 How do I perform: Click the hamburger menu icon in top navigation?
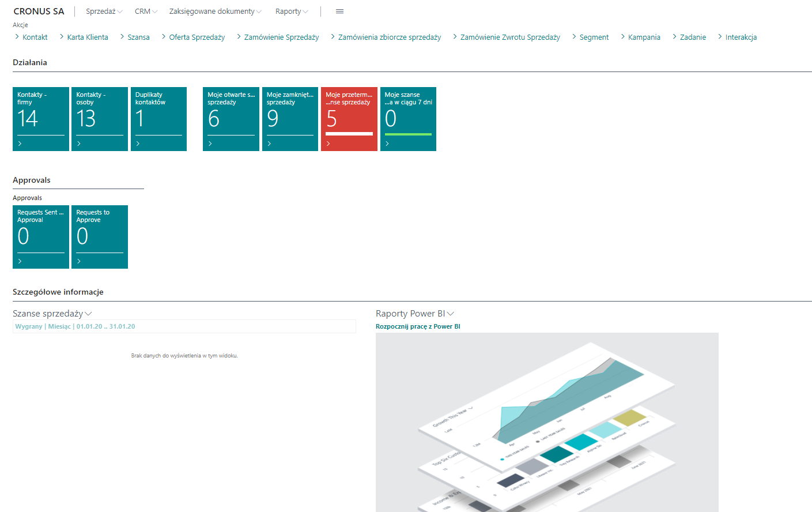point(339,12)
